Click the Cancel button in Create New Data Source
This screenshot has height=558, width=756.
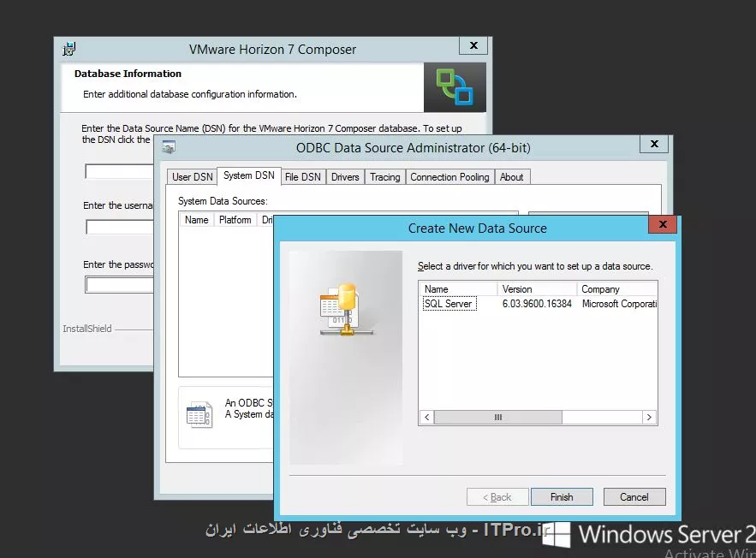[634, 496]
